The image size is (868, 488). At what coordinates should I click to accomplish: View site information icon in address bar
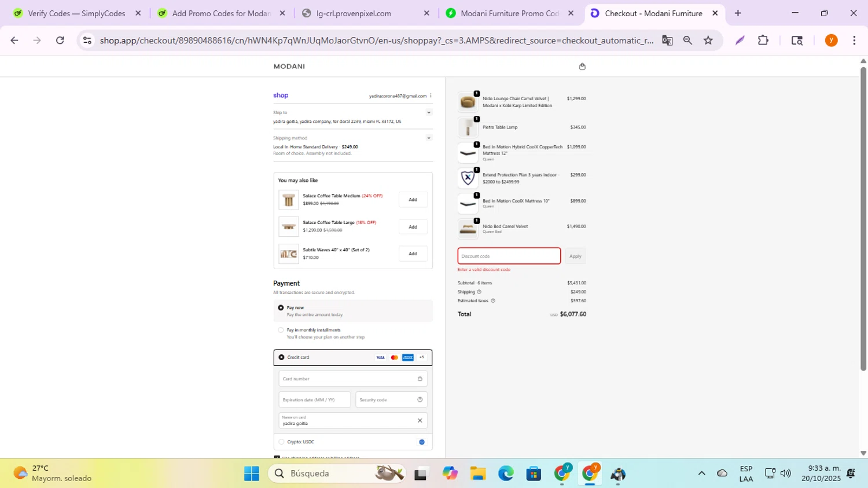87,41
